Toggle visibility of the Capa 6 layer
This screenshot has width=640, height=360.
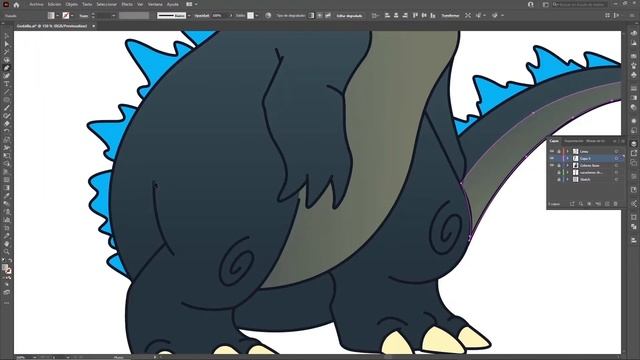(x=552, y=158)
